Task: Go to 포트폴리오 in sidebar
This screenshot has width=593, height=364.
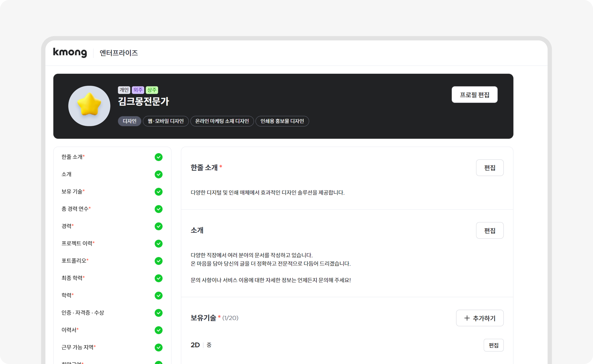Action: (x=75, y=261)
